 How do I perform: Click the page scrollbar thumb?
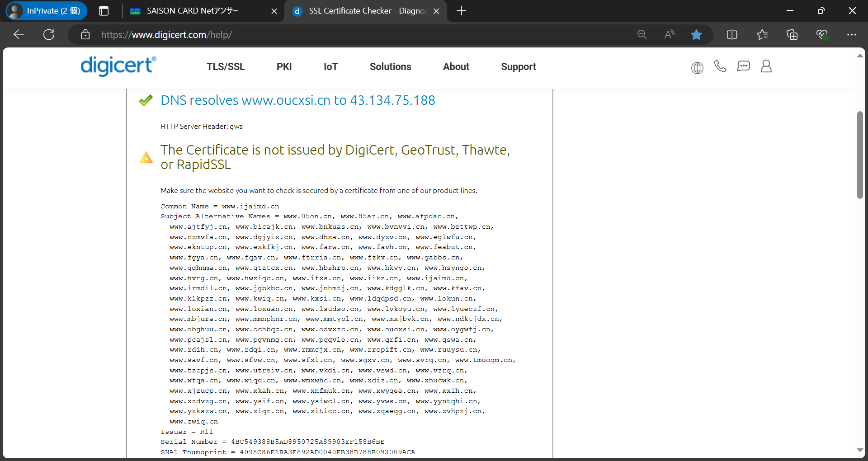[860, 155]
